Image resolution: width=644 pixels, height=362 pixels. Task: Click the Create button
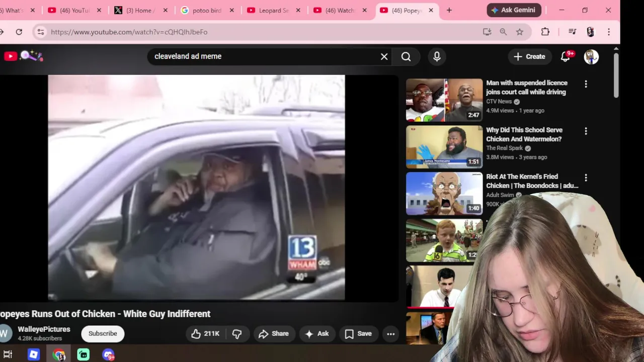(529, 56)
